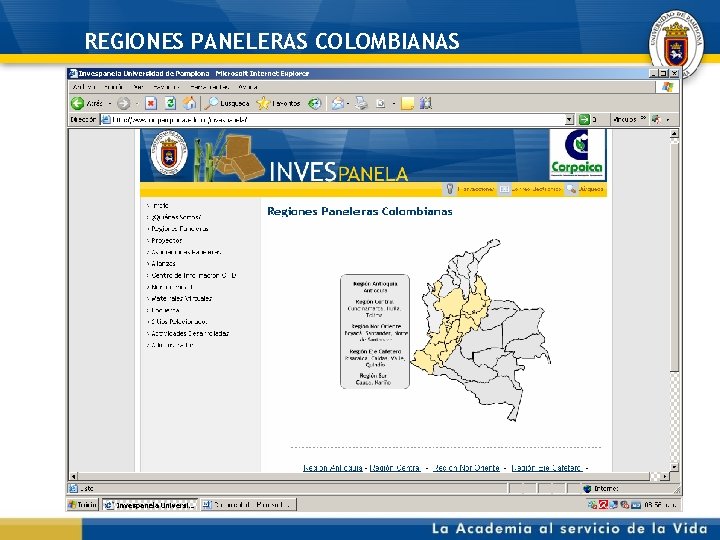The width and height of the screenshot is (720, 540).
Task: Open the Actividades Desarrolladas sidebar link
Action: pyautogui.click(x=190, y=333)
